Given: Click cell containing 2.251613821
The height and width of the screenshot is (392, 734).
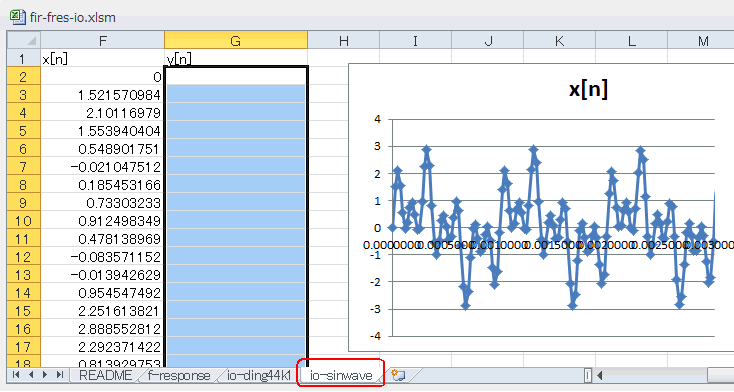Looking at the screenshot, I should (103, 311).
